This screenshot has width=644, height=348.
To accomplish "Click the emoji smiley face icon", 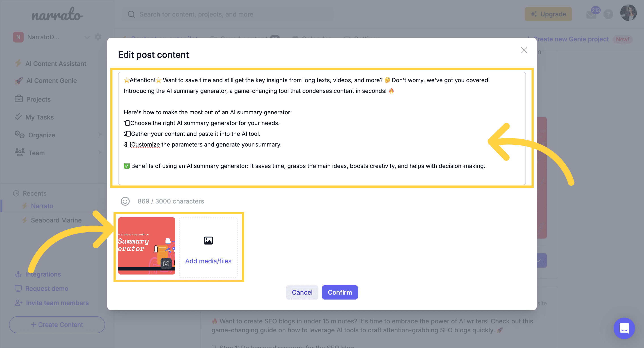I will [125, 201].
